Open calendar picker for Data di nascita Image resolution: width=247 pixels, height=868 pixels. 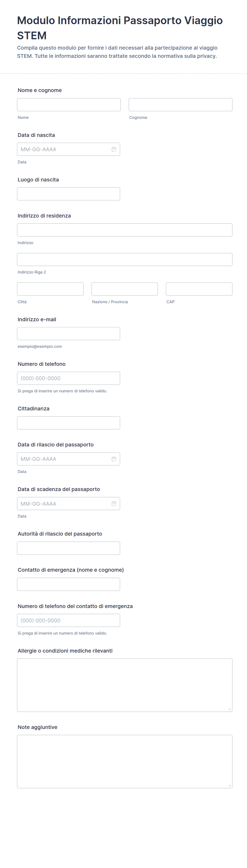pos(114,149)
